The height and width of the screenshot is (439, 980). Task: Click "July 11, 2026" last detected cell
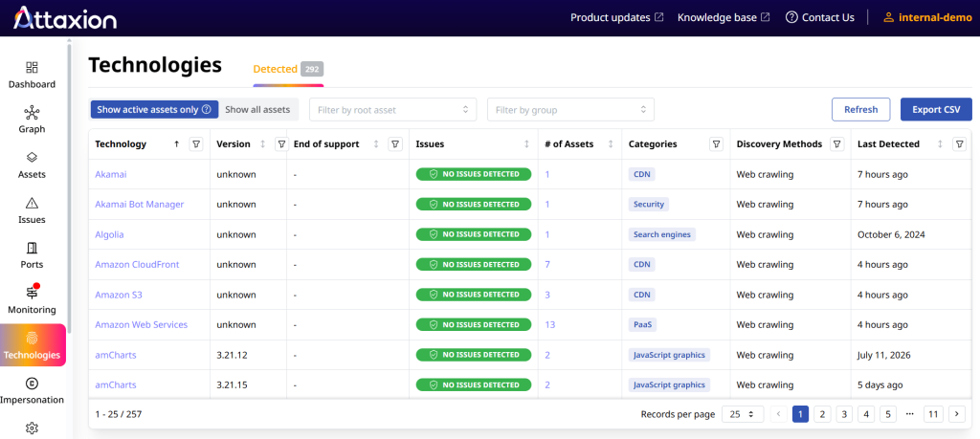(x=883, y=355)
